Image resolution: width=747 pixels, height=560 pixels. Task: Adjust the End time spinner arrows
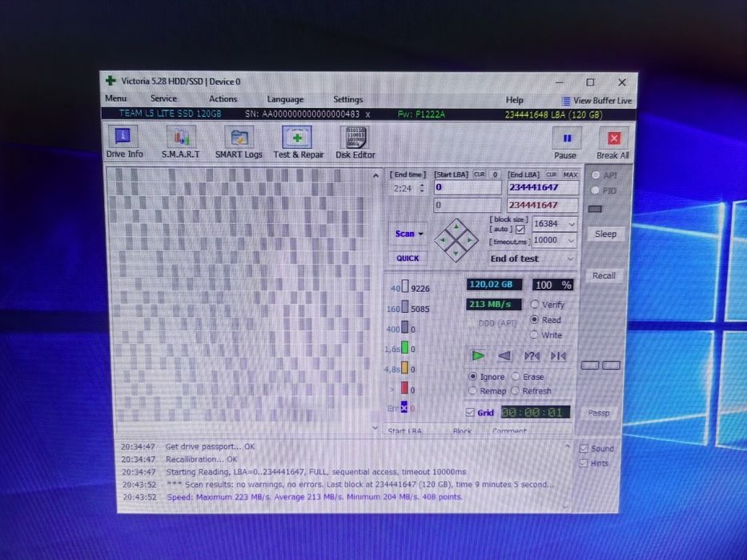tap(422, 188)
